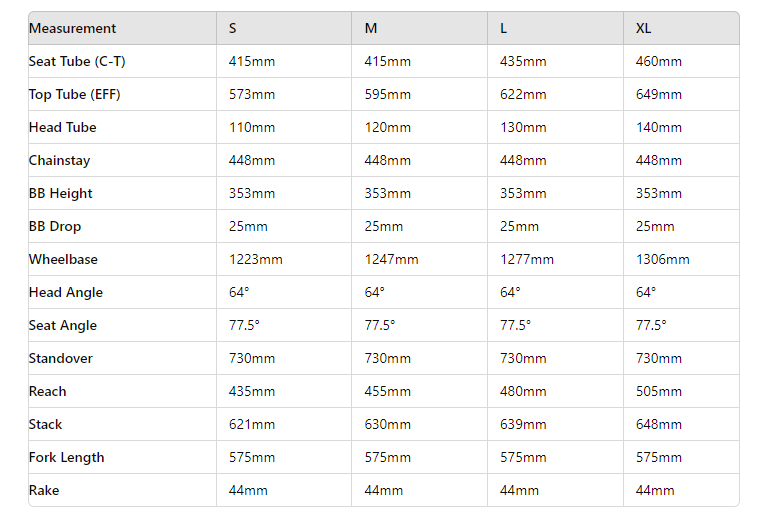The width and height of the screenshot is (766, 523).
Task: Select the M size column header
Action: click(371, 28)
